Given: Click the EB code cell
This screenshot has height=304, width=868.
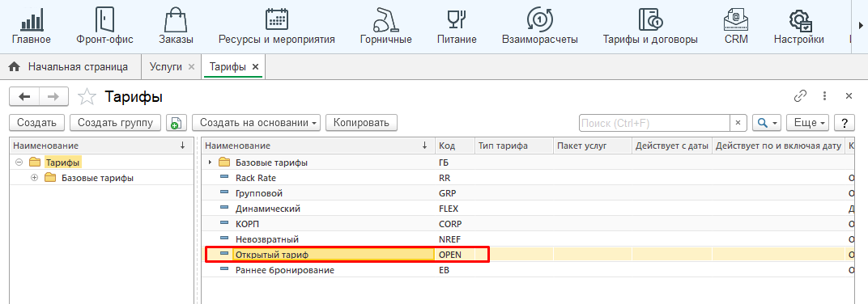Looking at the screenshot, I should (x=455, y=270).
